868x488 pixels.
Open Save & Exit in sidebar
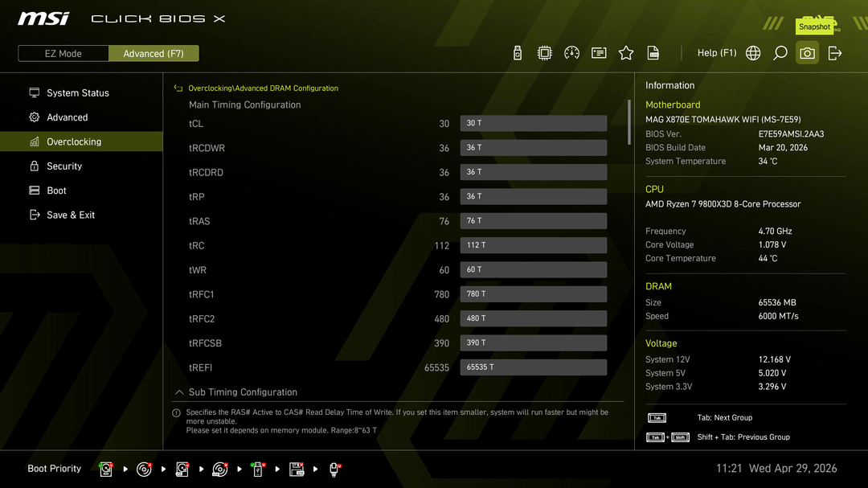[71, 215]
